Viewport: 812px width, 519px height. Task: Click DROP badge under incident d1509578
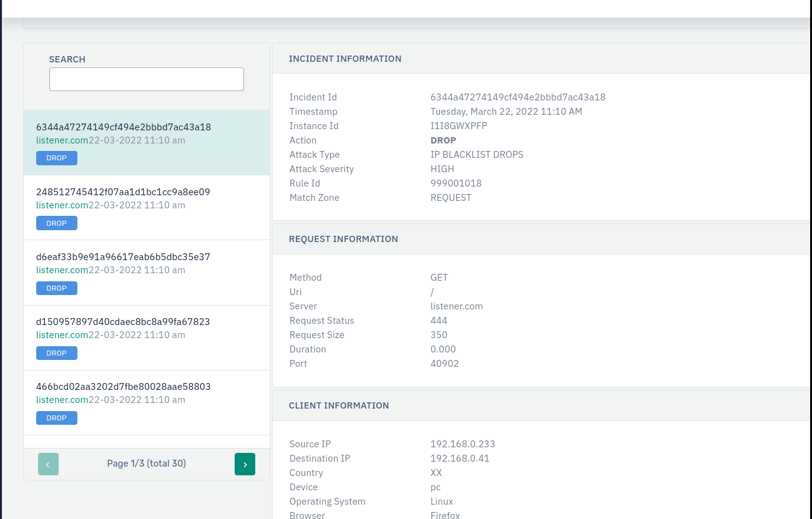[57, 353]
